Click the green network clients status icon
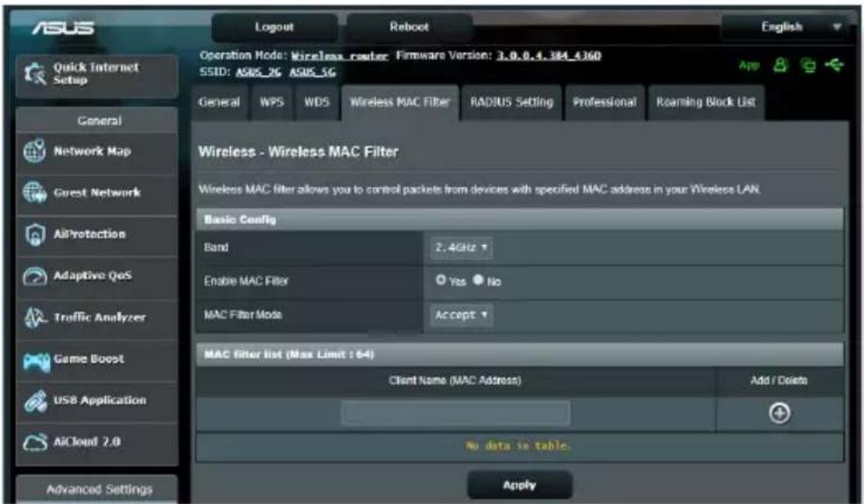Image resolution: width=864 pixels, height=504 pixels. click(808, 66)
